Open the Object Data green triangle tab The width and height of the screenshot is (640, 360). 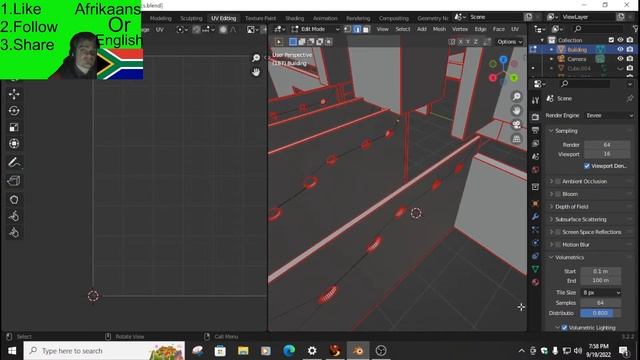coord(536,269)
